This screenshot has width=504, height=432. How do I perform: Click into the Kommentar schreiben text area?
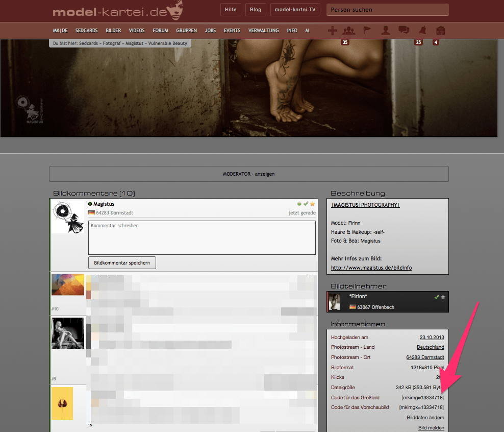click(201, 237)
